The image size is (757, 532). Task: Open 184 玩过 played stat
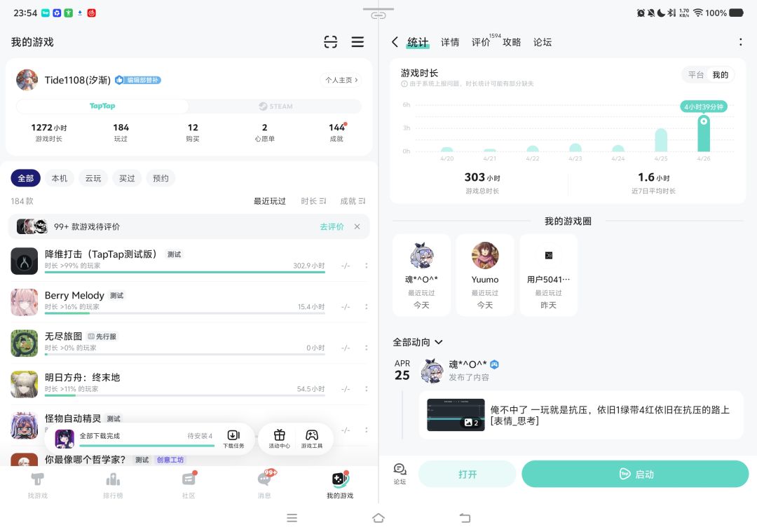pyautogui.click(x=121, y=132)
